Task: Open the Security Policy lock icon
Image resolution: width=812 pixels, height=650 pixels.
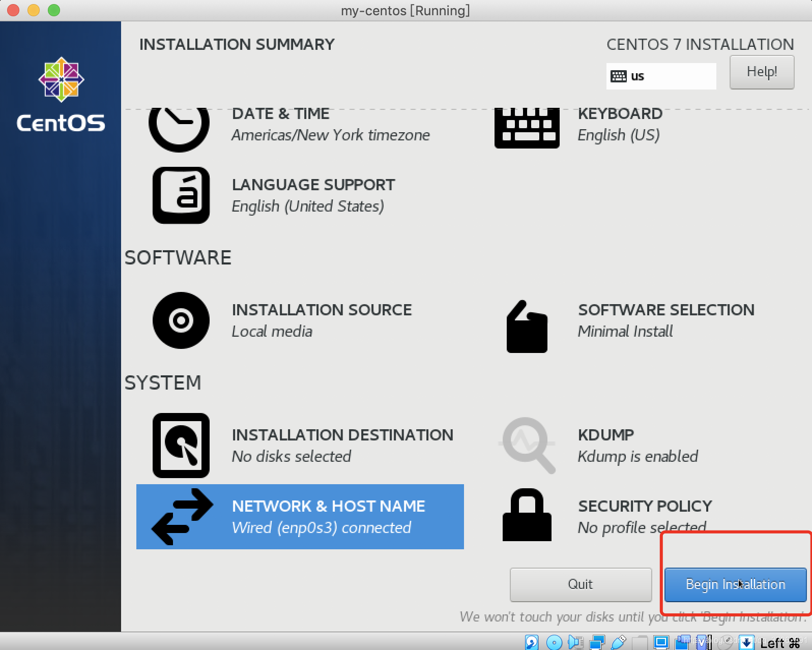Action: click(x=527, y=515)
